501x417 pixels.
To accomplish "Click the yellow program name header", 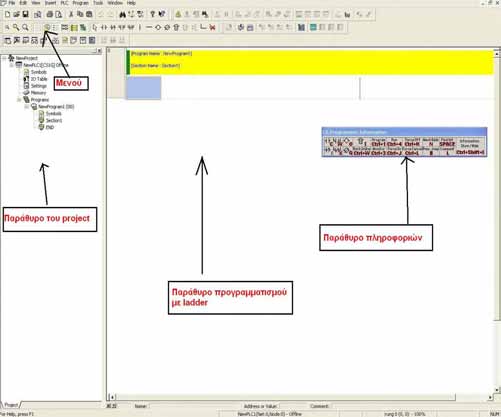I will coord(309,62).
